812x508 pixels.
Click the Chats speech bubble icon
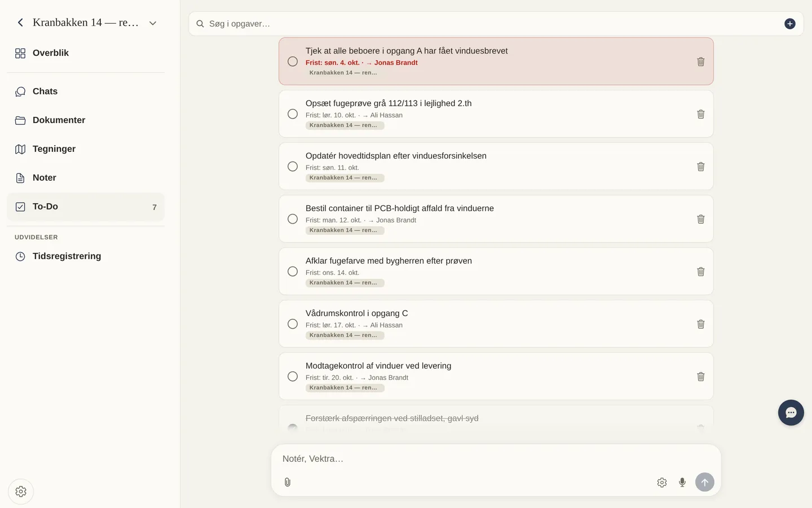[x=20, y=91]
